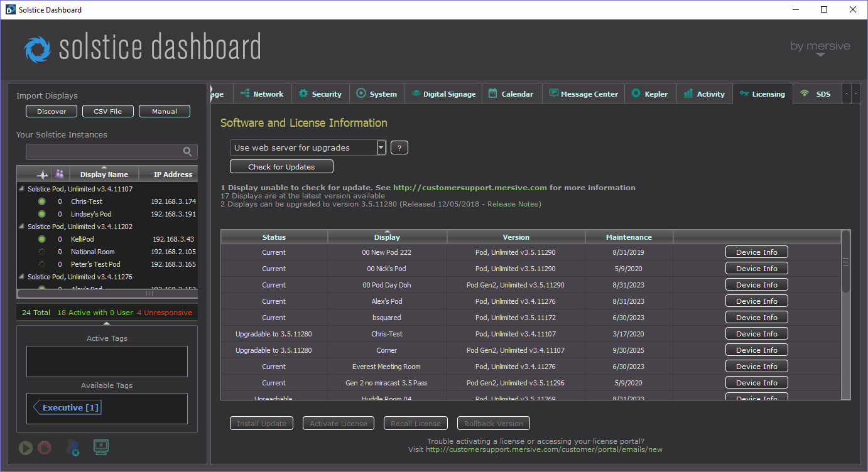Image resolution: width=868 pixels, height=472 pixels.
Task: Click the license table vertical scrollbar
Action: [845, 262]
